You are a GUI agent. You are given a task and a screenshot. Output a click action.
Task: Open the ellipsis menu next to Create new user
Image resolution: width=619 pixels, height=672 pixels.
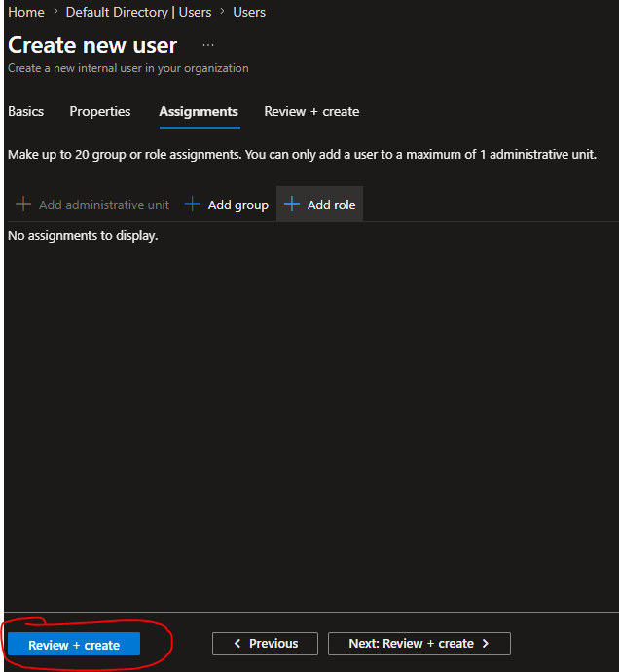pyautogui.click(x=208, y=45)
